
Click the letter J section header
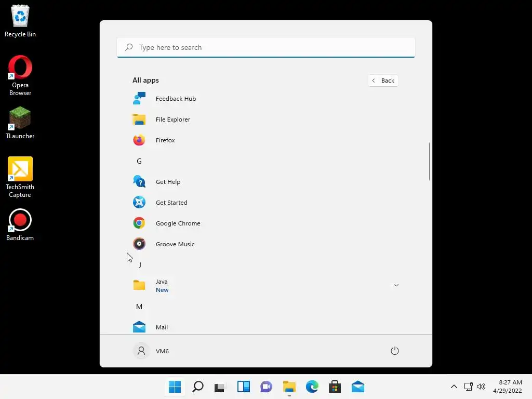coord(140,264)
